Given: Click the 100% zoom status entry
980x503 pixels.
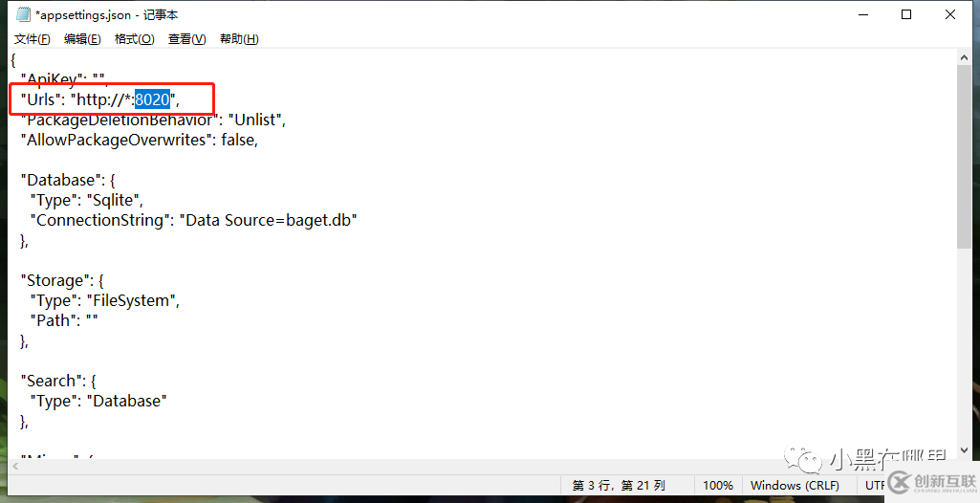Looking at the screenshot, I should 717,485.
